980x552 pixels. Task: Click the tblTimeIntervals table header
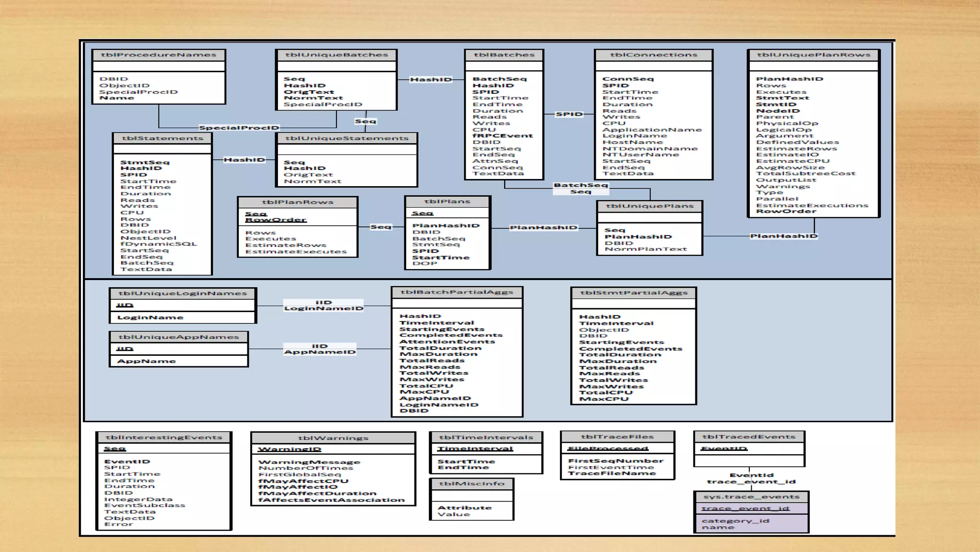pos(486,437)
